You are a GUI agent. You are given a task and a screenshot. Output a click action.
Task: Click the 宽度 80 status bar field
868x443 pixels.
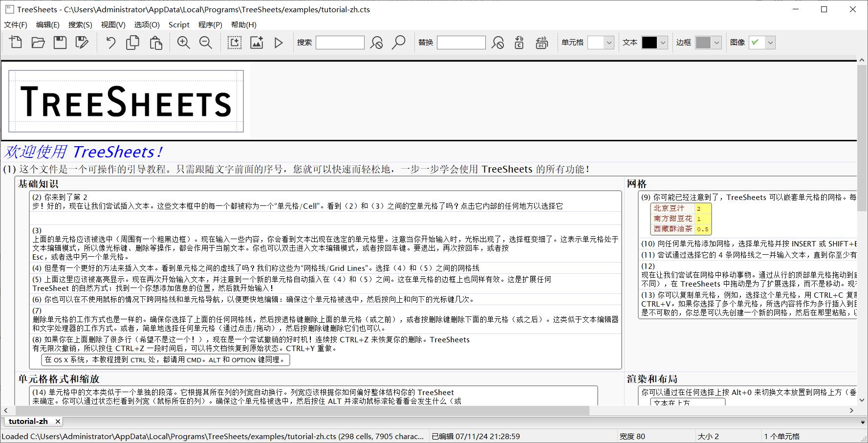point(632,436)
